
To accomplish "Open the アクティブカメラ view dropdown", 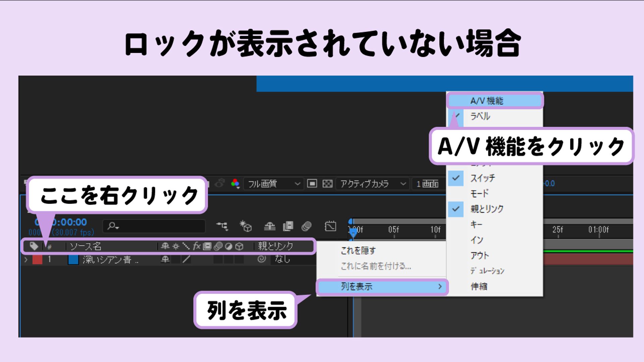I will [x=372, y=184].
